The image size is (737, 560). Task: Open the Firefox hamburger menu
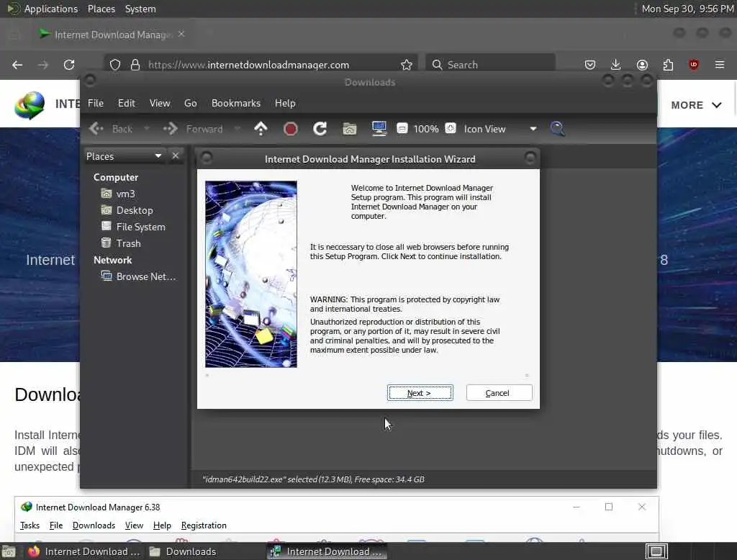[720, 65]
